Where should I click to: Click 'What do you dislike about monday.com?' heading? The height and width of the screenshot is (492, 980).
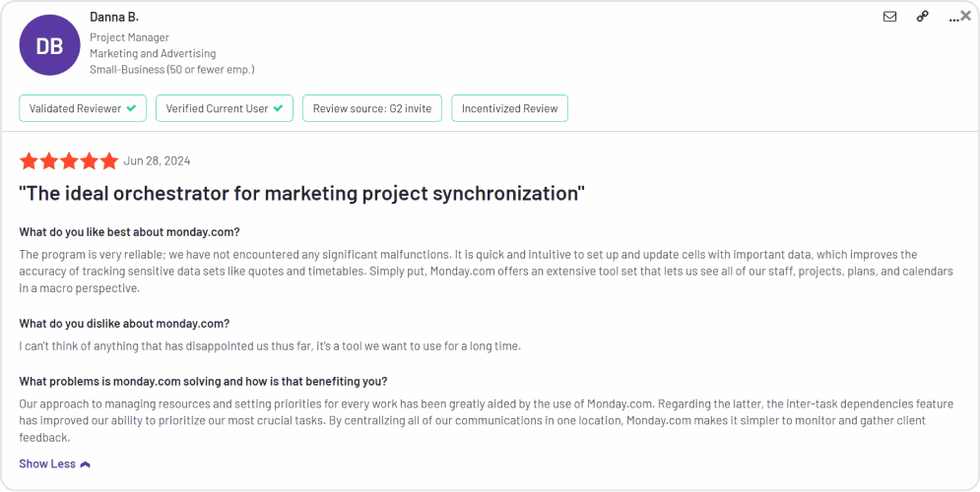124,324
